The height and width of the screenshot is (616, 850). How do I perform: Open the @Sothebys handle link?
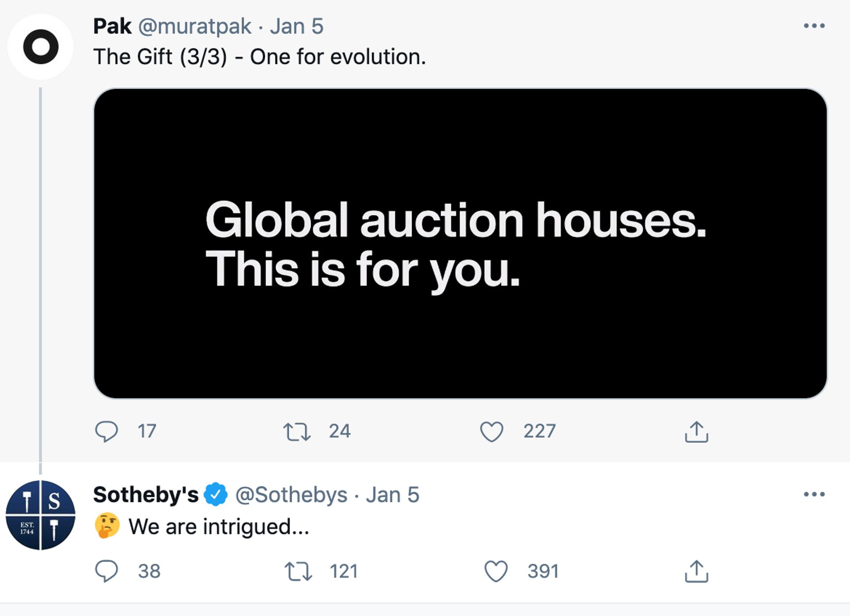click(291, 495)
